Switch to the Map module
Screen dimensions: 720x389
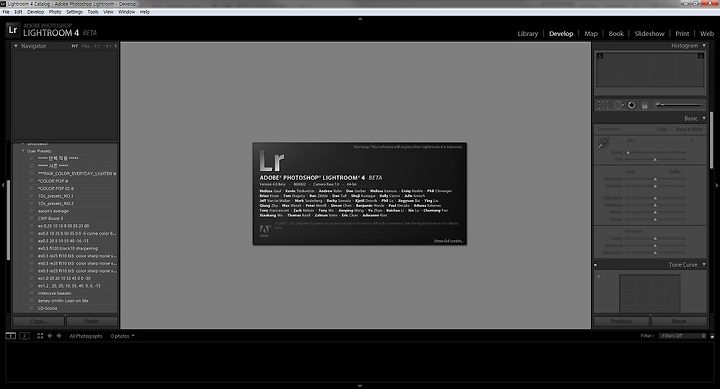591,34
